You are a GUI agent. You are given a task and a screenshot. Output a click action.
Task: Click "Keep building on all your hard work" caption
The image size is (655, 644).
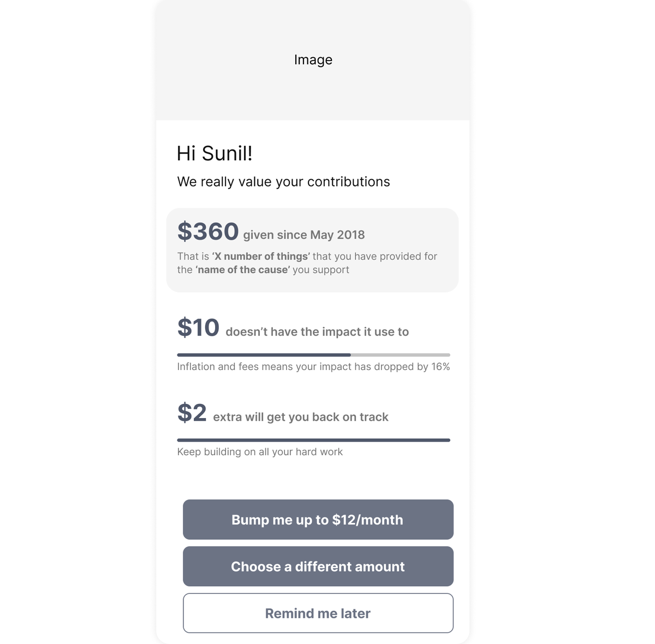(260, 452)
